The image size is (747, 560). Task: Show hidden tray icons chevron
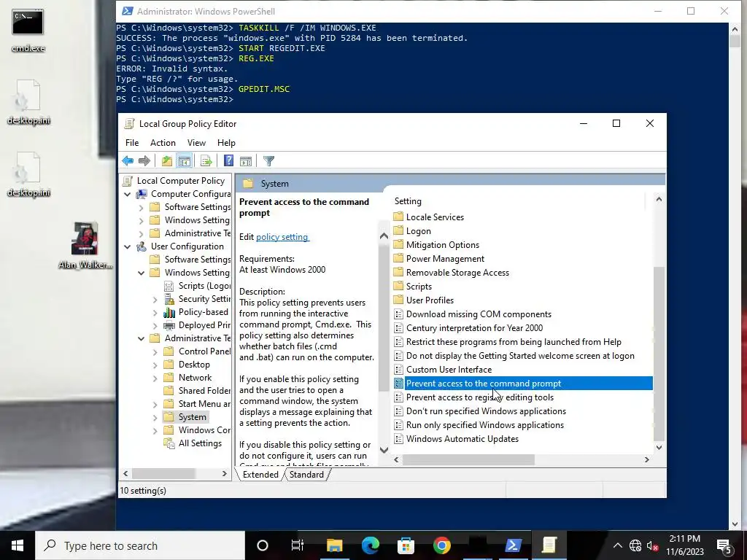coord(617,545)
